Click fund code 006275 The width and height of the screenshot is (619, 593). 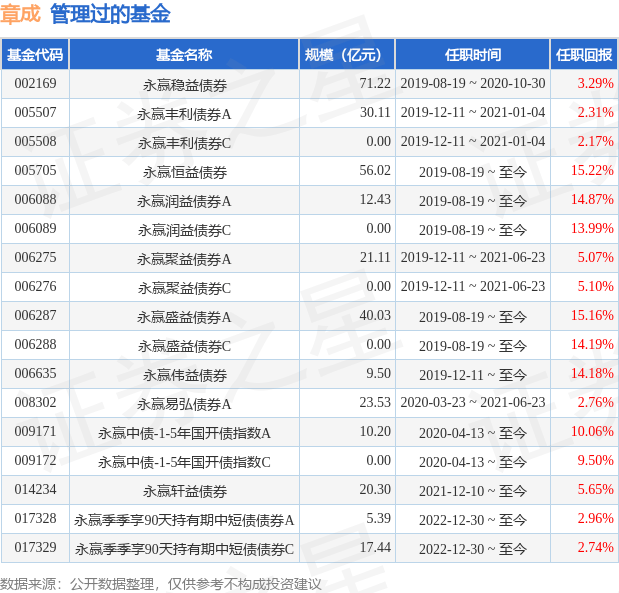click(x=35, y=258)
